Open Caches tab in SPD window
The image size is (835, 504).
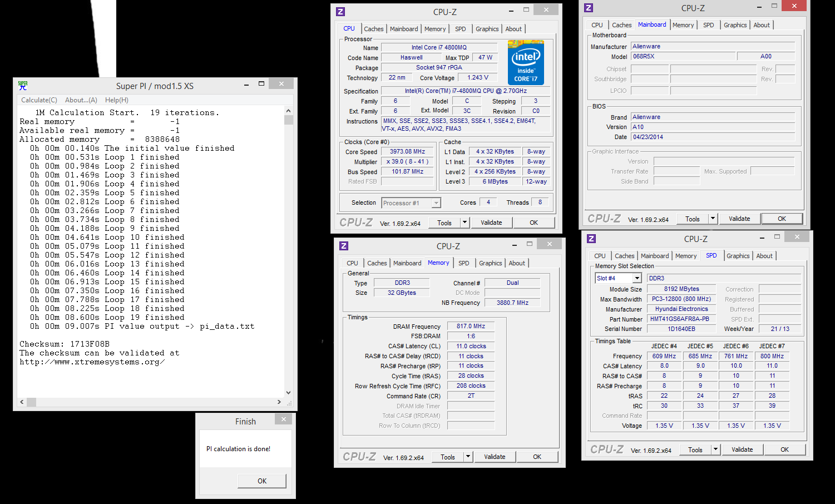[625, 256]
